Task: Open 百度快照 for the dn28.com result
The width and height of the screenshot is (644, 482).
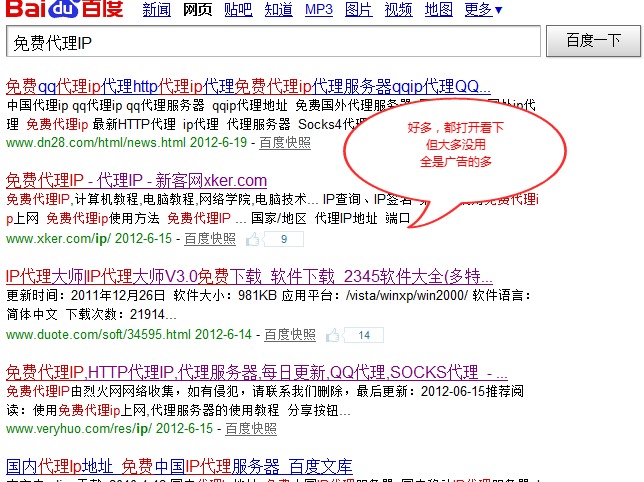Action: tap(285, 143)
